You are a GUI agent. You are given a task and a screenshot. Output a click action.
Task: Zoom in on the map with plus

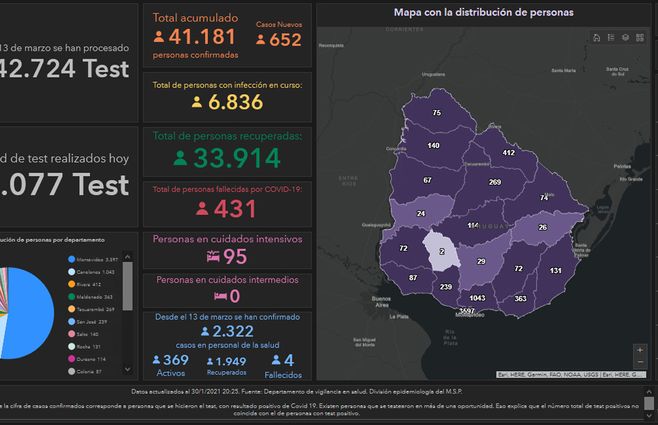[x=640, y=350]
